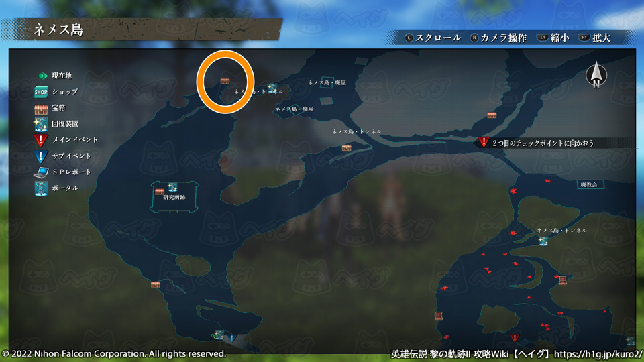This screenshot has width=644, height=362.
Task: Click the red main event legend icon
Action: [41, 140]
